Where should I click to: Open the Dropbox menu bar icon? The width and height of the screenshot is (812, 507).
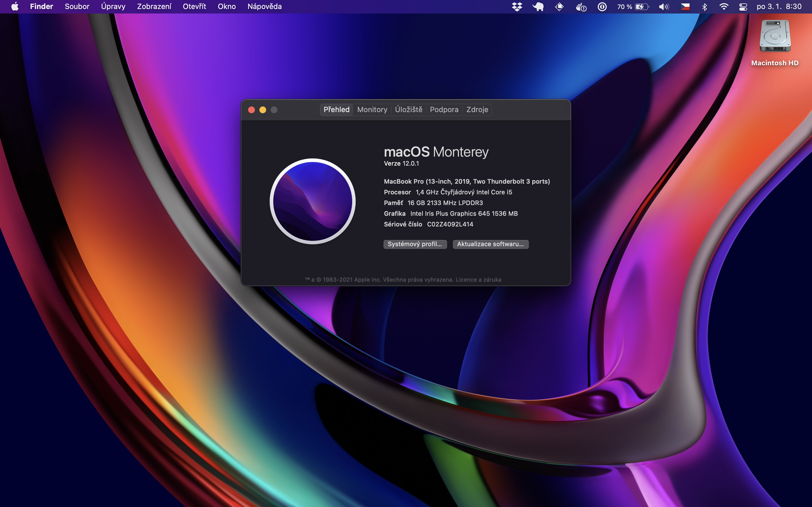(517, 7)
